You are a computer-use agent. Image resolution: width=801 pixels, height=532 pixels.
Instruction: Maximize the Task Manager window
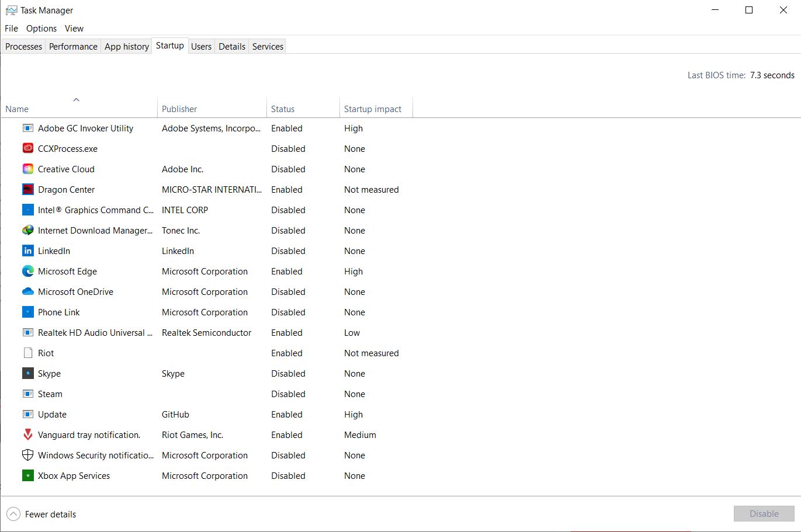(x=749, y=10)
